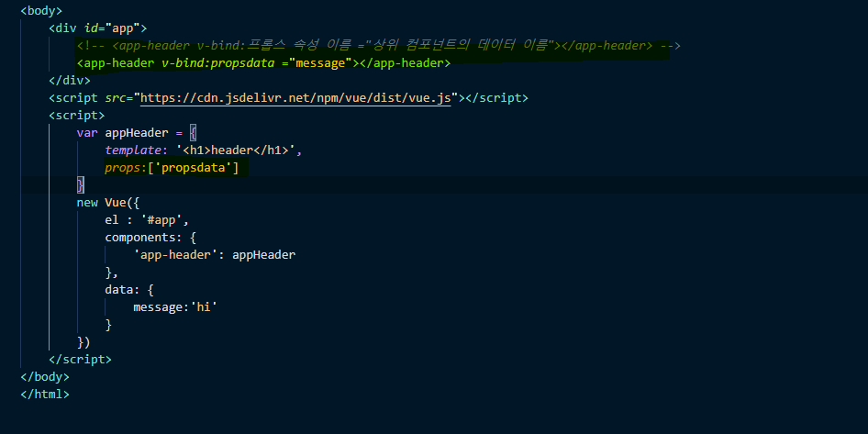Click the commented-out app-header line
The width and height of the screenshot is (868, 434).
379,45
